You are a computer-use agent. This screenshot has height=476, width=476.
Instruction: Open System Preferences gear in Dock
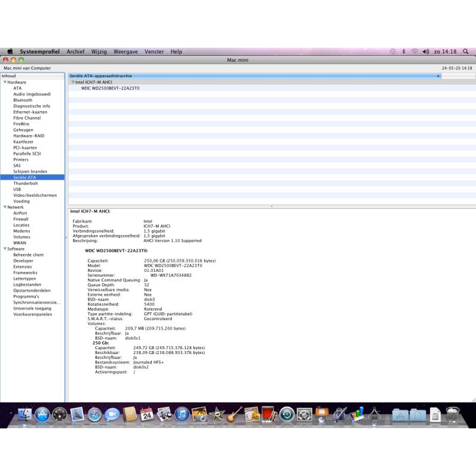click(x=304, y=415)
